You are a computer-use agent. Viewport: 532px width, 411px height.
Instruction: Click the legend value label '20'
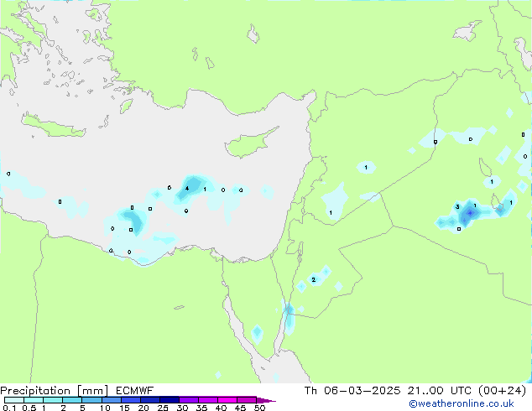tap(143, 408)
